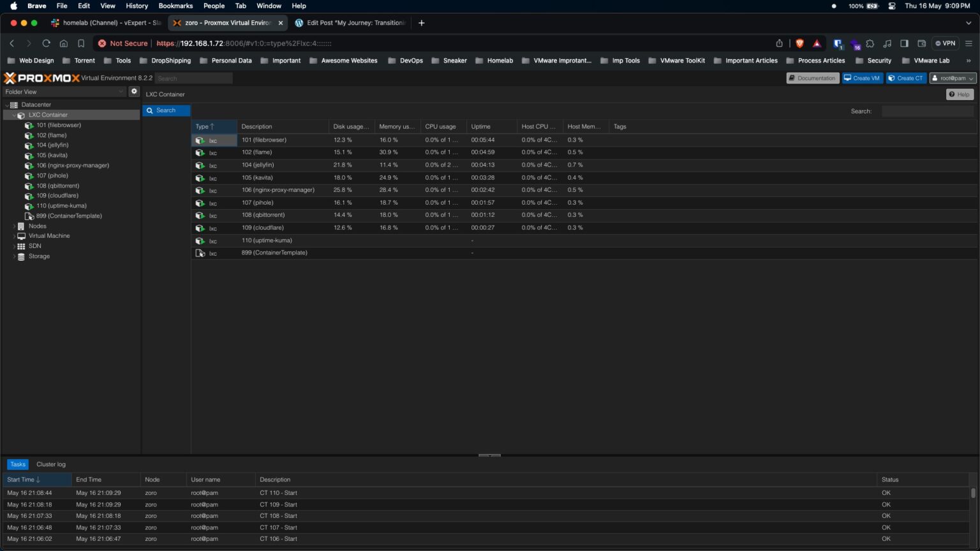Expand the Nodes tree item
The image size is (980, 551).
[14, 226]
